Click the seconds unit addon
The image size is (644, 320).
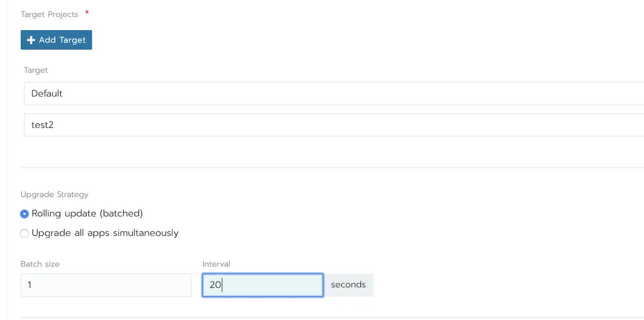pyautogui.click(x=349, y=285)
